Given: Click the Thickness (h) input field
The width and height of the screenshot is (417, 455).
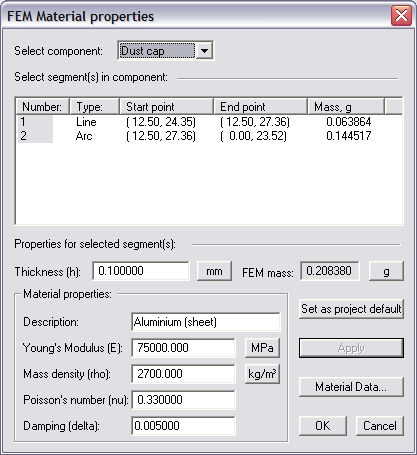Looking at the screenshot, I should click(141, 271).
